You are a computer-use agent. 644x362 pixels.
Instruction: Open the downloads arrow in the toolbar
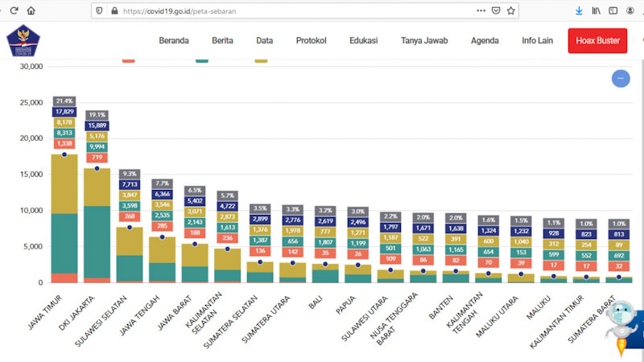coord(579,11)
